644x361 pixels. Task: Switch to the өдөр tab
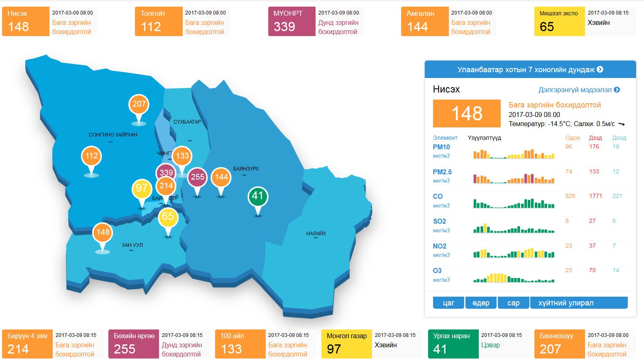tap(481, 303)
